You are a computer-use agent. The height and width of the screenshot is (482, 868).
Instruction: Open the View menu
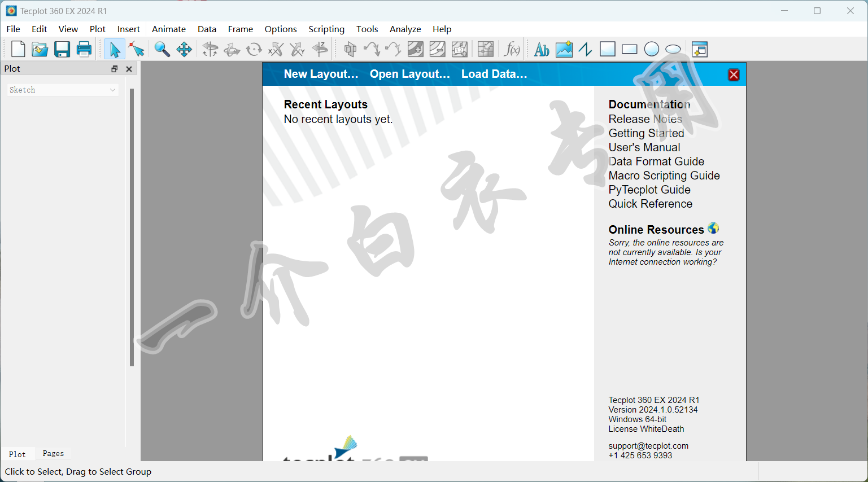(68, 29)
